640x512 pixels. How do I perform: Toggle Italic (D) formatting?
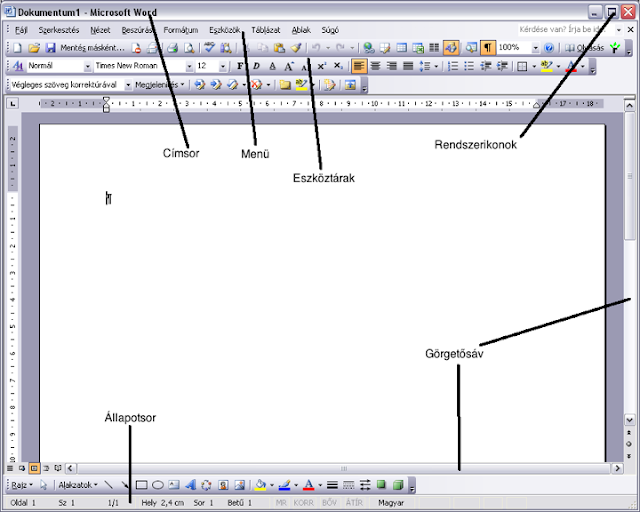256,66
